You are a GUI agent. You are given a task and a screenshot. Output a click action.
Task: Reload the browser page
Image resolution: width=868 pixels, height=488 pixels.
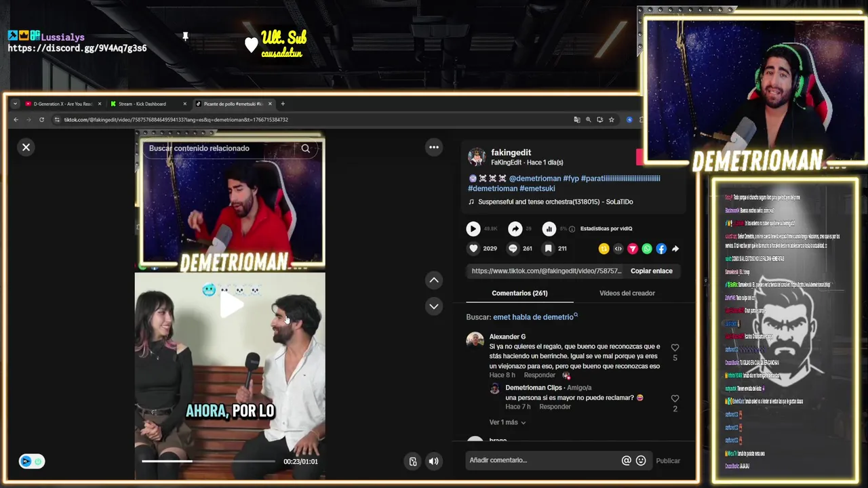41,120
